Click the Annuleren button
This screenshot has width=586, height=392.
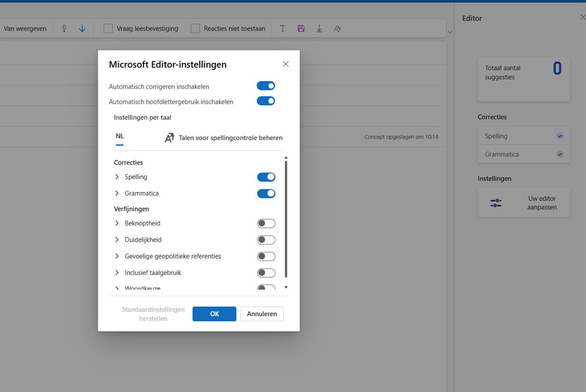(x=262, y=314)
